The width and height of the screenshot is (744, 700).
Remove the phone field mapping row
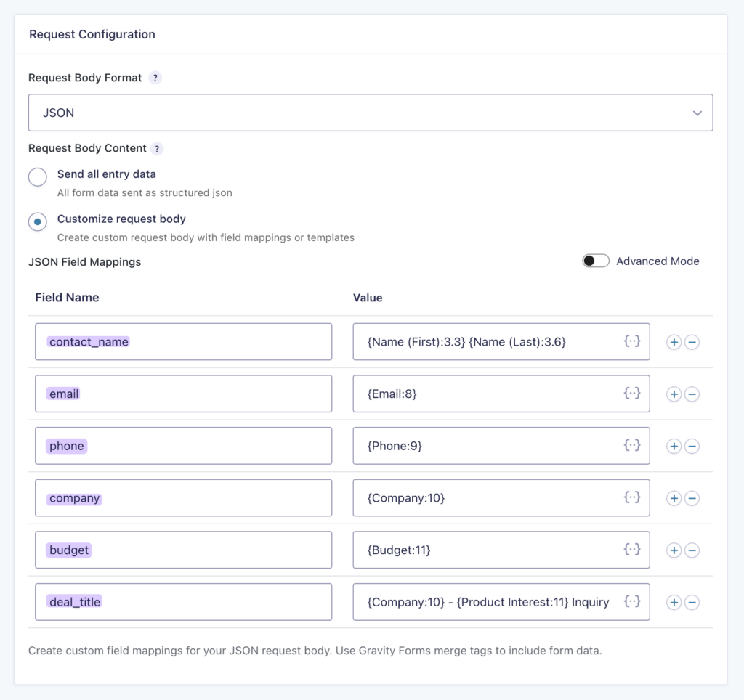pyautogui.click(x=692, y=446)
